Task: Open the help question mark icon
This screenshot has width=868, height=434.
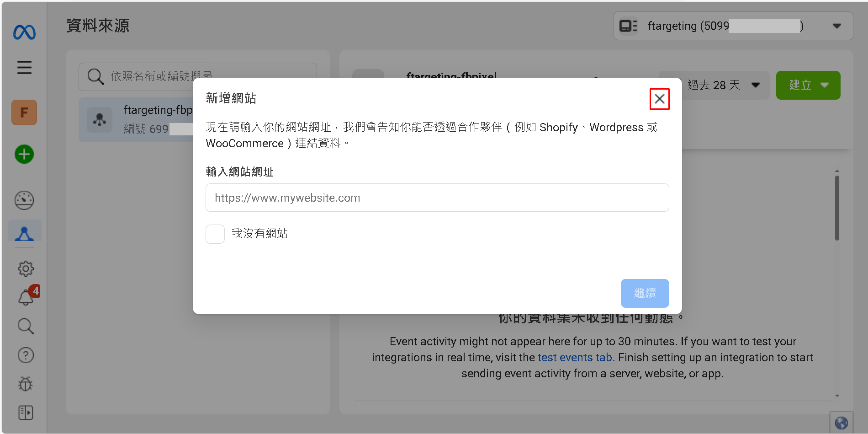Action: pyautogui.click(x=26, y=355)
